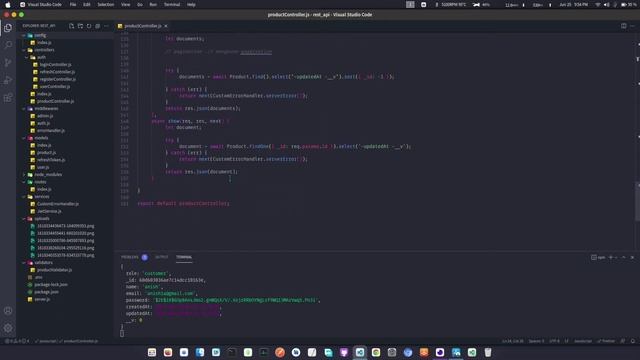Collapse the validators folder
This screenshot has width=640, height=360.
coord(43,262)
